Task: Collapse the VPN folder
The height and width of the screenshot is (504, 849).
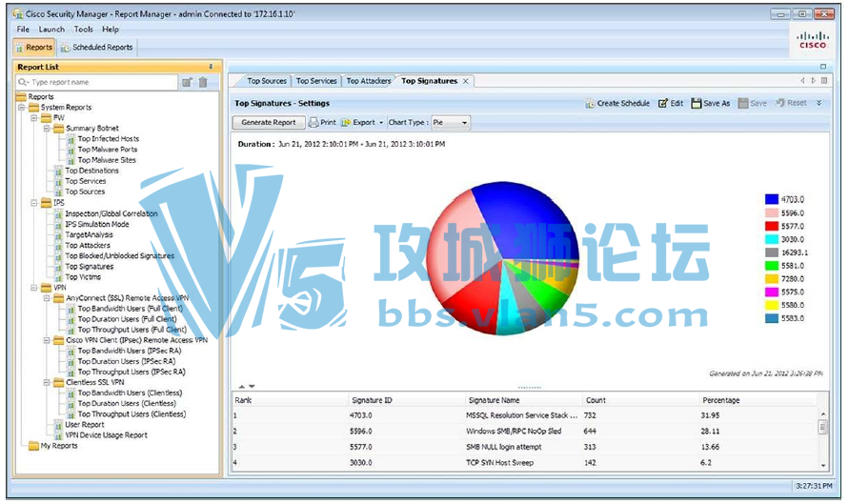Action: coord(34,288)
